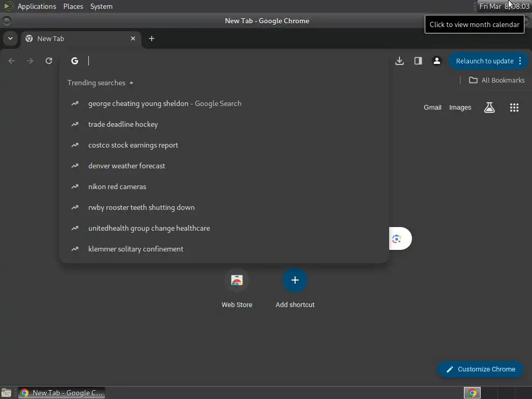Click the All Bookmarks folder icon
This screenshot has width=532, height=399.
pyautogui.click(x=473, y=81)
